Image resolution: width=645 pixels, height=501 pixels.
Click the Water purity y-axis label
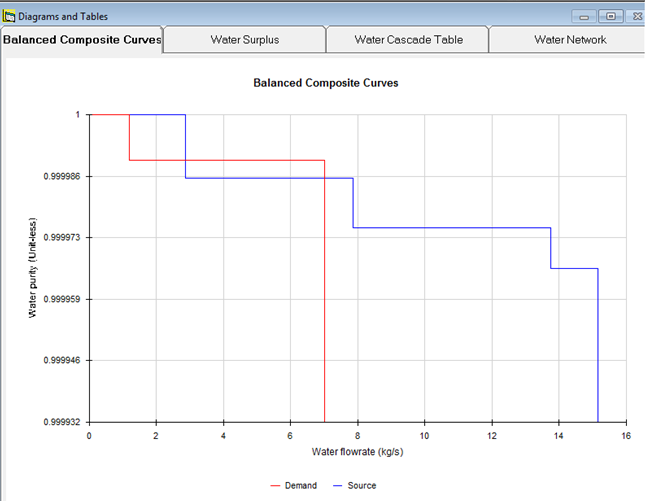[32, 268]
